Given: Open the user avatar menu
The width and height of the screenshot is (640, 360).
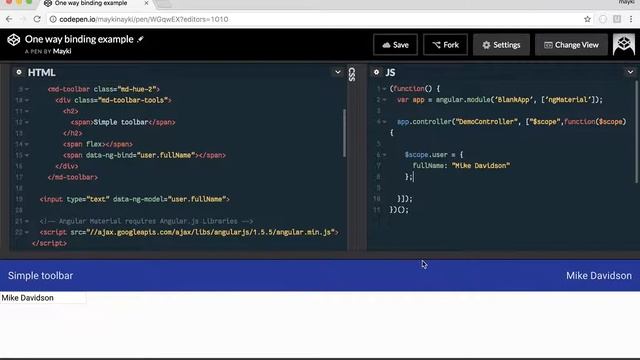Looking at the screenshot, I should (624, 44).
